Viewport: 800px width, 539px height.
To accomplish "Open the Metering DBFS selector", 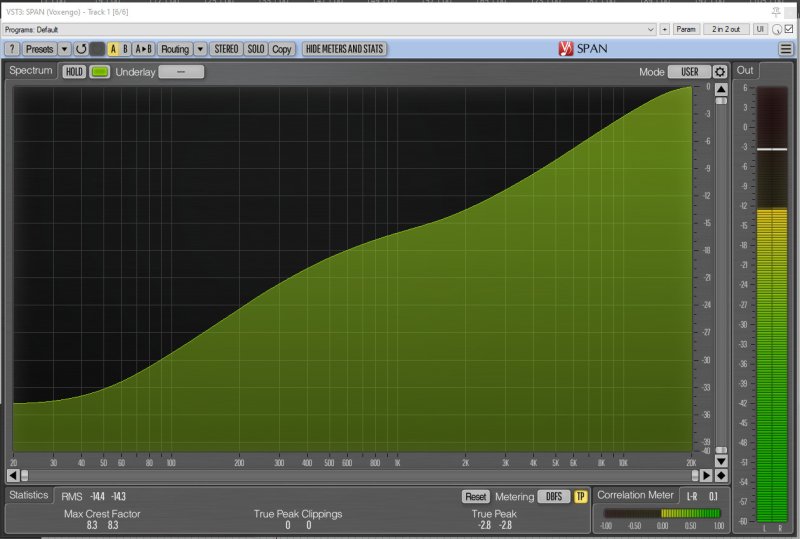I will 554,497.
